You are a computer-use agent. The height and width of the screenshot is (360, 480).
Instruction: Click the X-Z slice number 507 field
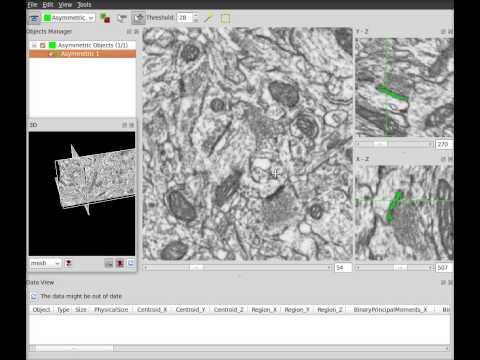[444, 267]
